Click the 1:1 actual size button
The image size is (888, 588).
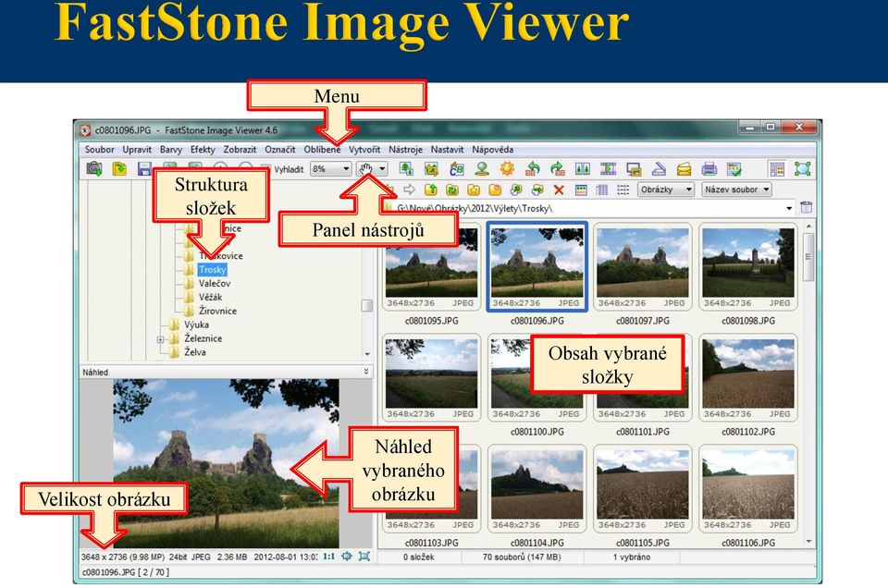pos(328,557)
